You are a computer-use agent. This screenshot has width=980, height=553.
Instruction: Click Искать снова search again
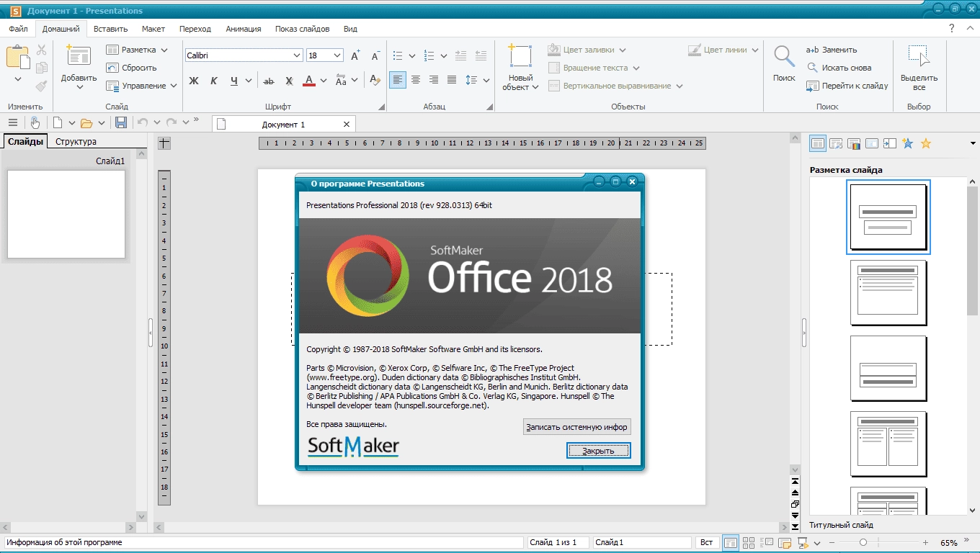coord(839,68)
